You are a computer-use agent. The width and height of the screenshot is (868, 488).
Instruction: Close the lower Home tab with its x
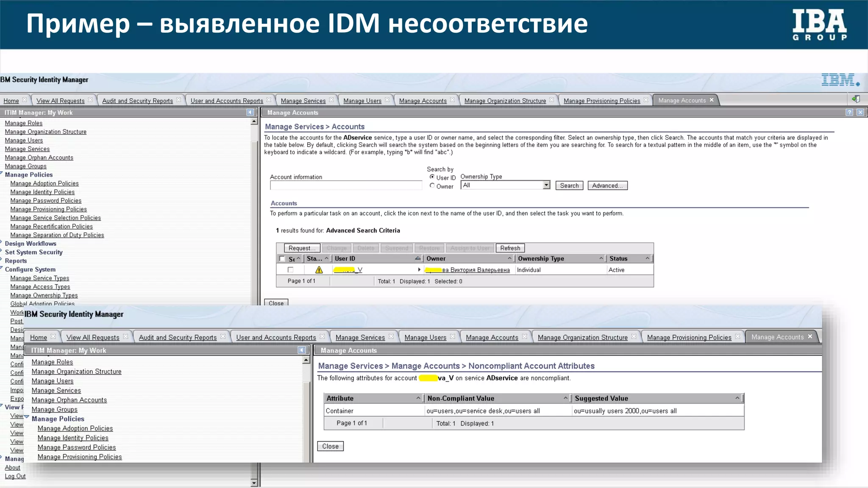click(x=53, y=336)
